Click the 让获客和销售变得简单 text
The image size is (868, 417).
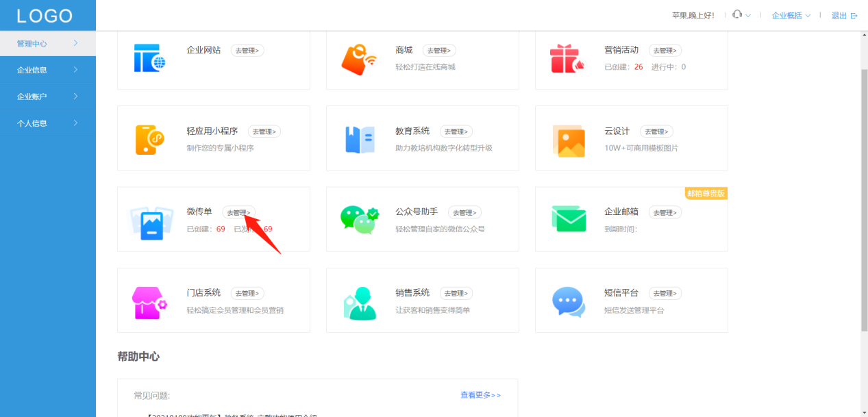[433, 310]
